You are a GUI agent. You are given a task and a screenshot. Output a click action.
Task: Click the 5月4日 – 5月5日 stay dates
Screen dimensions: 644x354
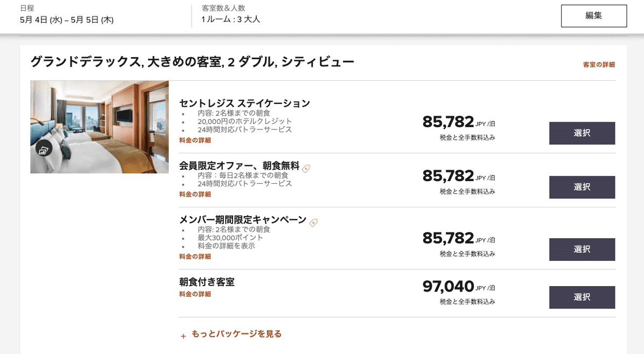click(x=66, y=20)
